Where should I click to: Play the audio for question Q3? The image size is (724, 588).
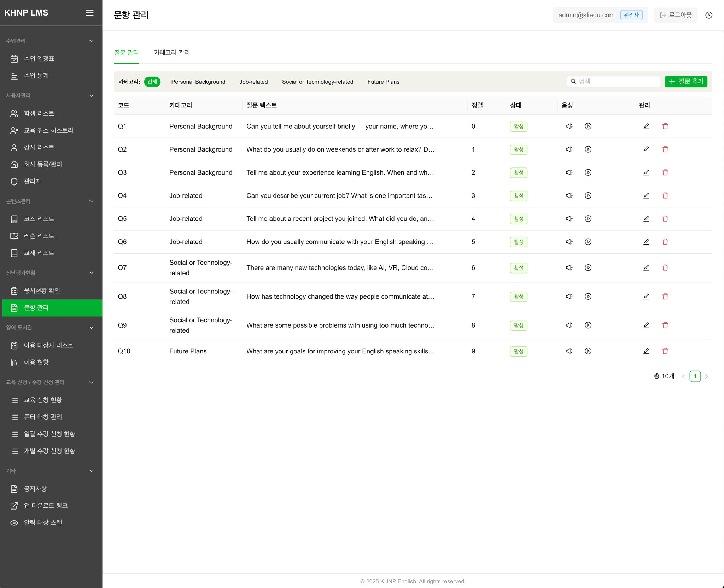588,172
